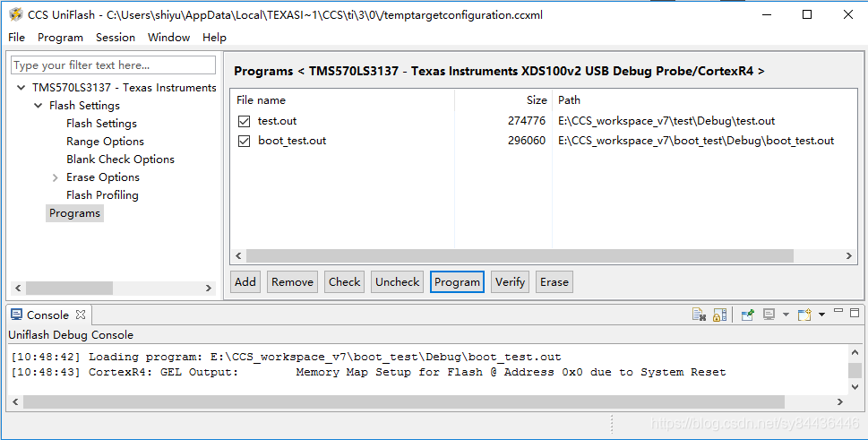The width and height of the screenshot is (868, 440).
Task: Open the Program menu
Action: pyautogui.click(x=60, y=37)
